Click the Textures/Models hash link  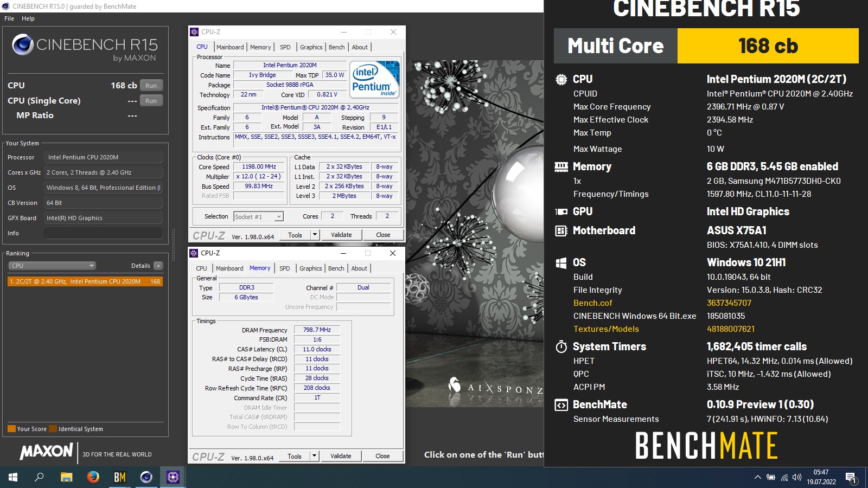(x=731, y=329)
